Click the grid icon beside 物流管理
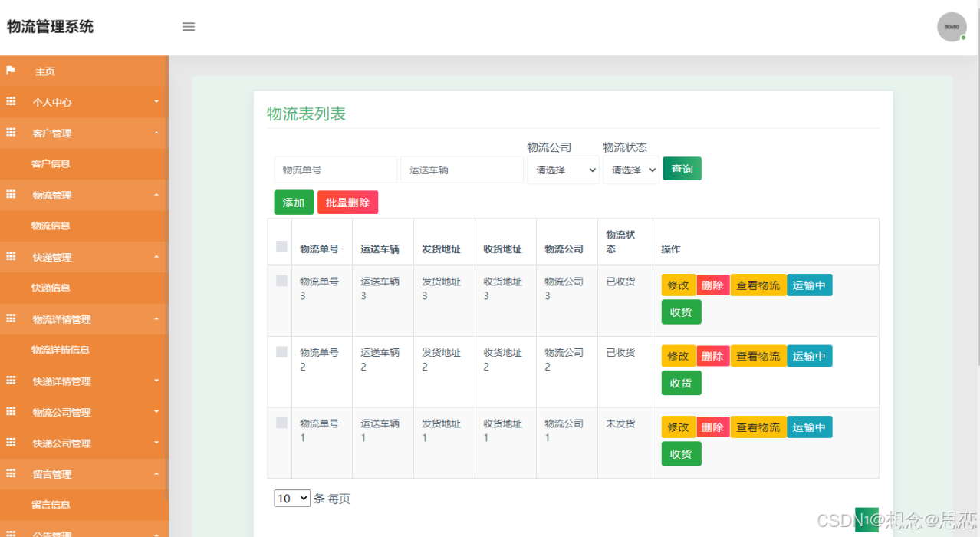980x537 pixels. click(11, 195)
